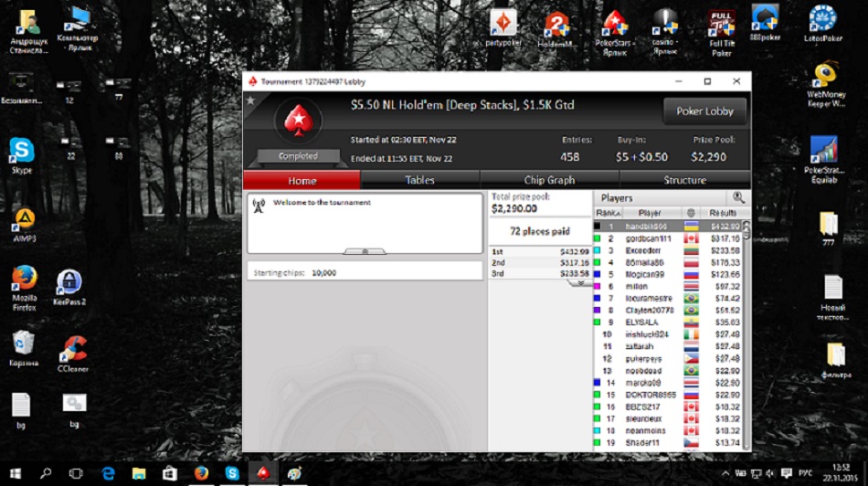
Task: Select player handbill566 in first place
Action: point(668,227)
